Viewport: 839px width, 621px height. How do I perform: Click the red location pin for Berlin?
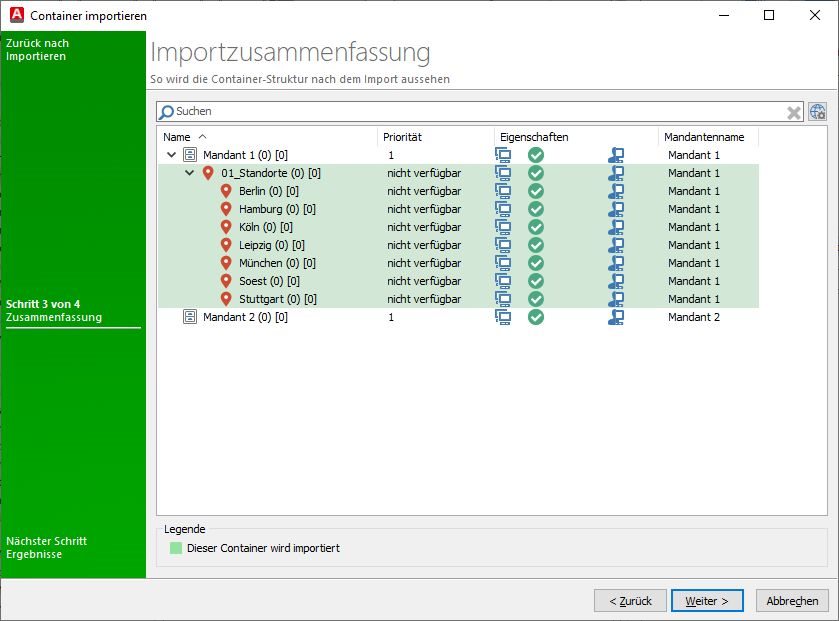point(226,191)
